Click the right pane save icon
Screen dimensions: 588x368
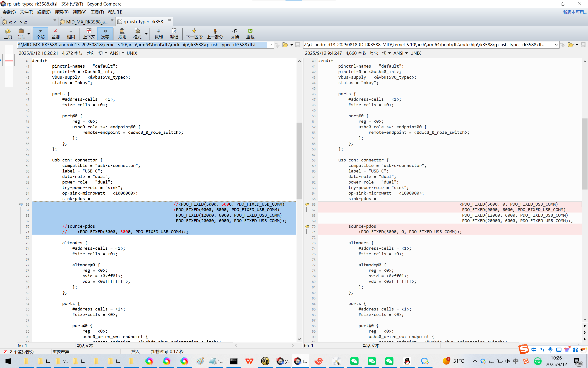tap(583, 45)
